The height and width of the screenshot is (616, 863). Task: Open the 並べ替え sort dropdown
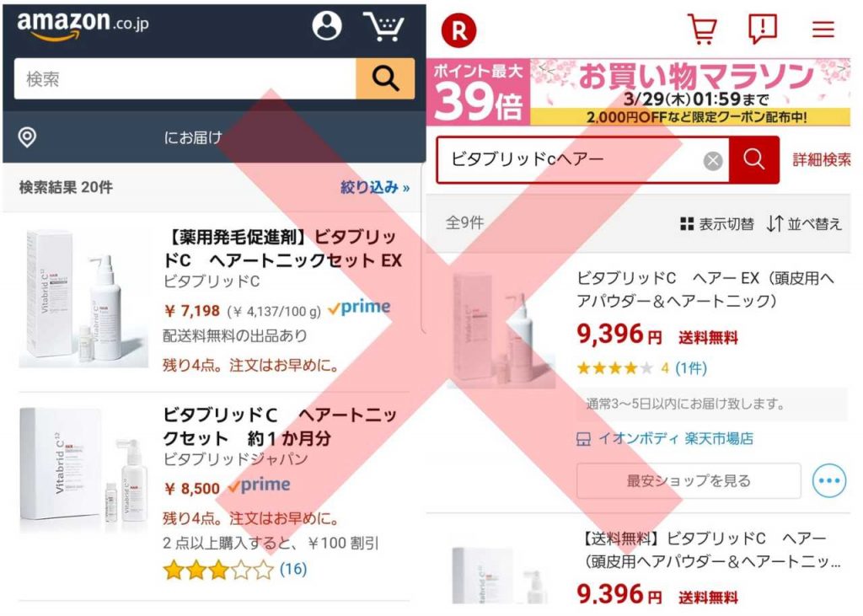805,224
